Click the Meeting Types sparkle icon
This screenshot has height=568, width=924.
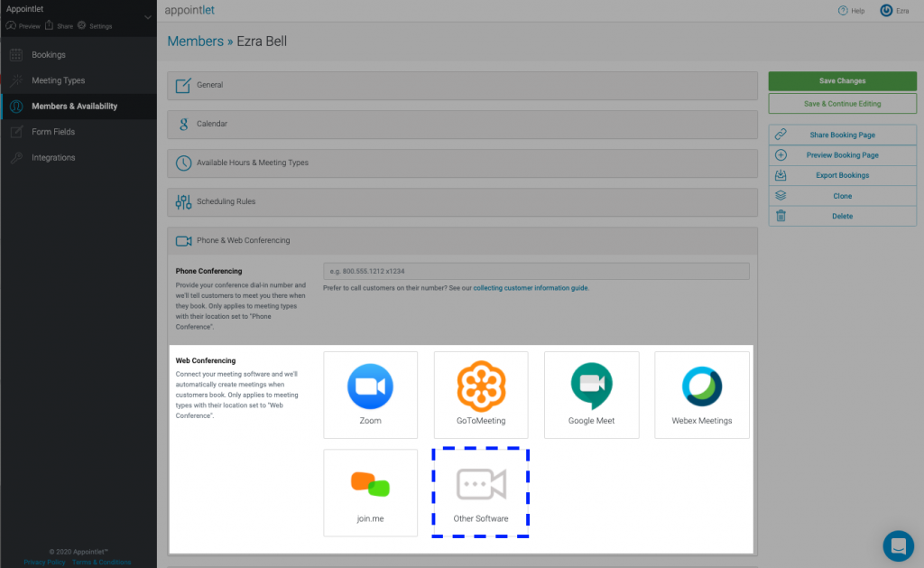[16, 80]
